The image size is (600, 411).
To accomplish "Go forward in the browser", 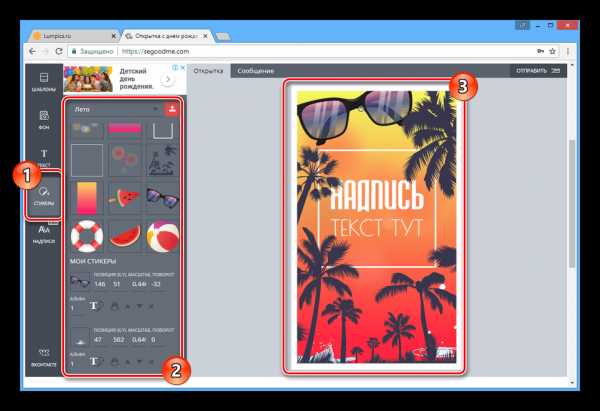I will click(x=46, y=51).
